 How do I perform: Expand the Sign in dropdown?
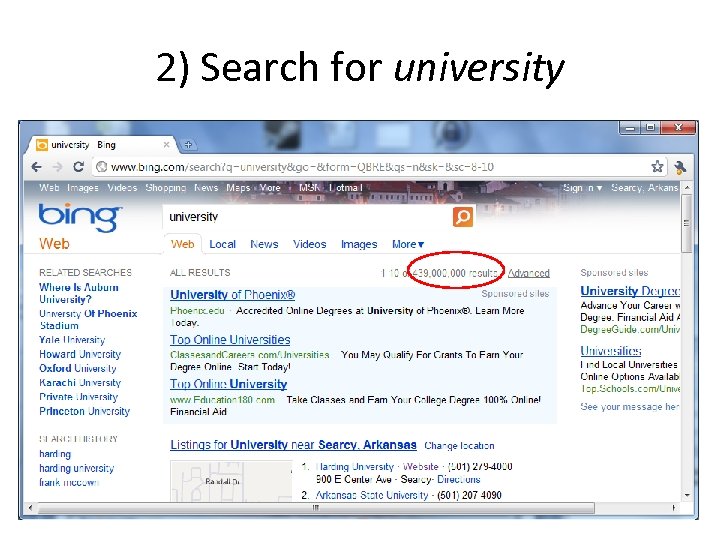pyautogui.click(x=582, y=188)
